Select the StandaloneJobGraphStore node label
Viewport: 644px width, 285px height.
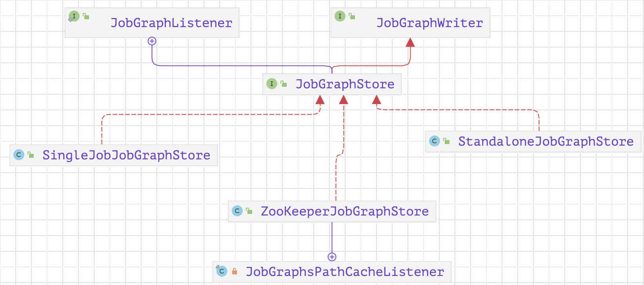(546, 141)
